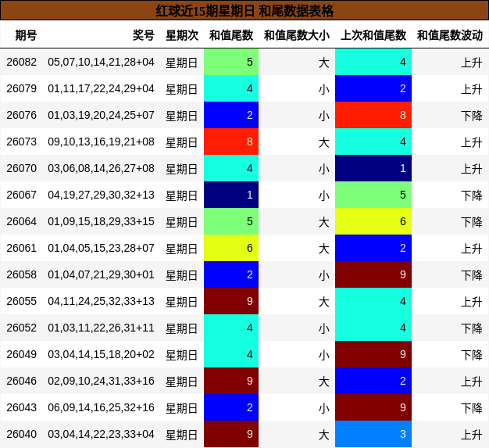Click the 期号 column header
Screen dimensions: 489x448
tap(27, 35)
